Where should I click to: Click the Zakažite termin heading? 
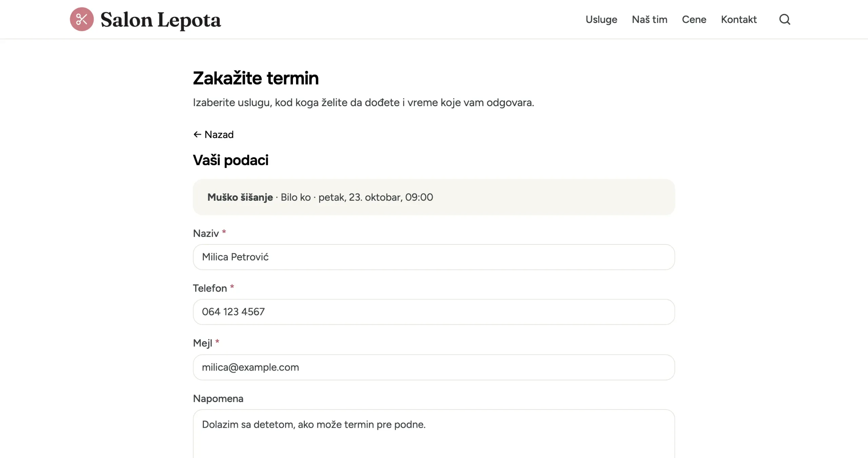pos(256,78)
